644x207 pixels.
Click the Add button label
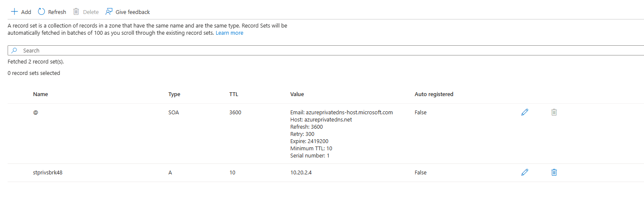coord(26,12)
